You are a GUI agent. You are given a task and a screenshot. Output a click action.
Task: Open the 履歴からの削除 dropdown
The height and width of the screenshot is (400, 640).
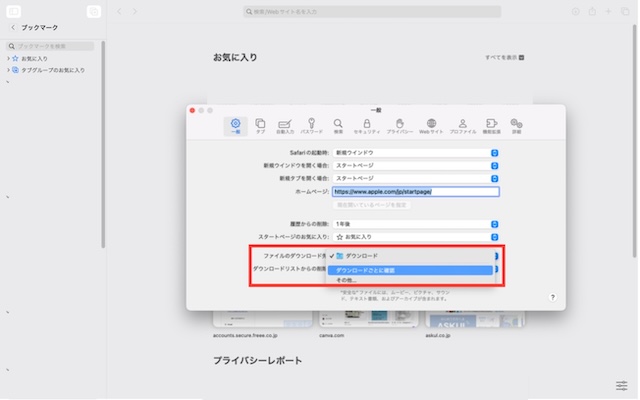pyautogui.click(x=416, y=224)
